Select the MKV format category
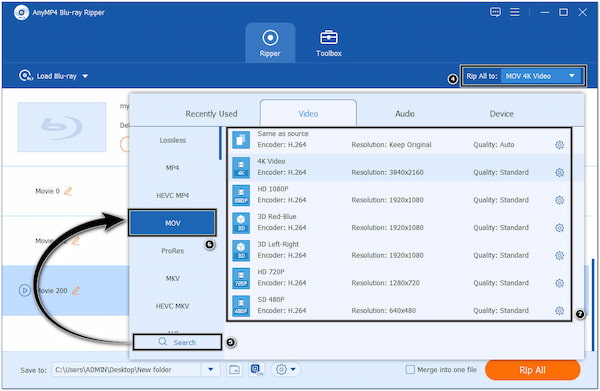 pyautogui.click(x=173, y=279)
